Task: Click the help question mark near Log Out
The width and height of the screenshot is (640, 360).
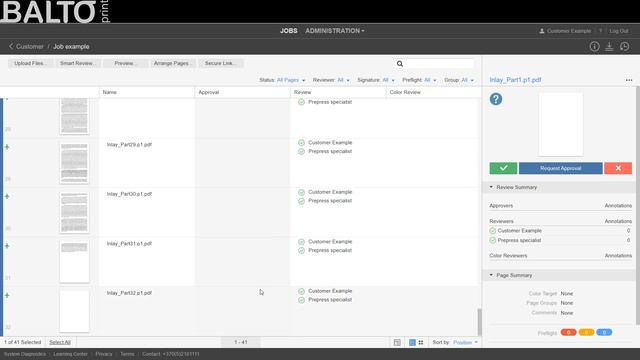Action: point(600,31)
